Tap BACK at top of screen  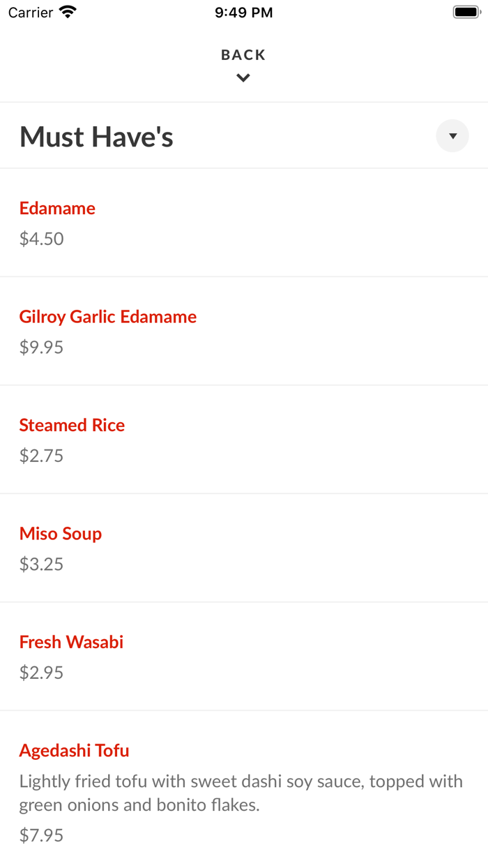(243, 54)
